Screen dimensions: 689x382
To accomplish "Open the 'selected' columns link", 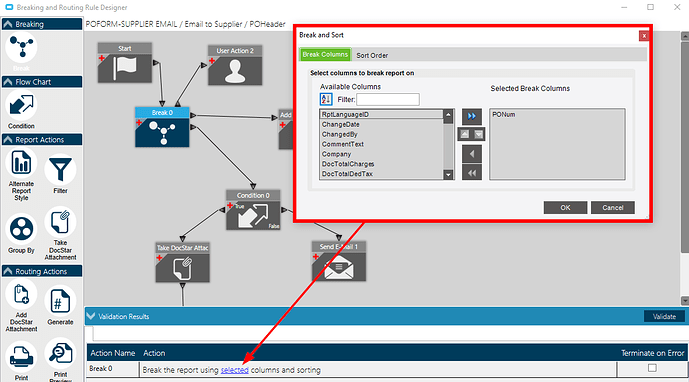I will pos(235,370).
